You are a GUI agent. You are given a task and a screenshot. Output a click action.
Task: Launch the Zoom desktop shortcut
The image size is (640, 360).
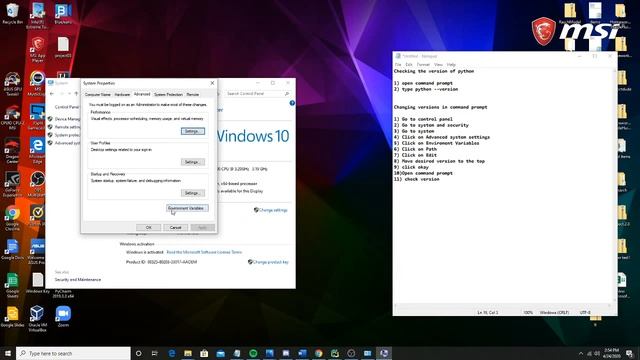[63, 317]
